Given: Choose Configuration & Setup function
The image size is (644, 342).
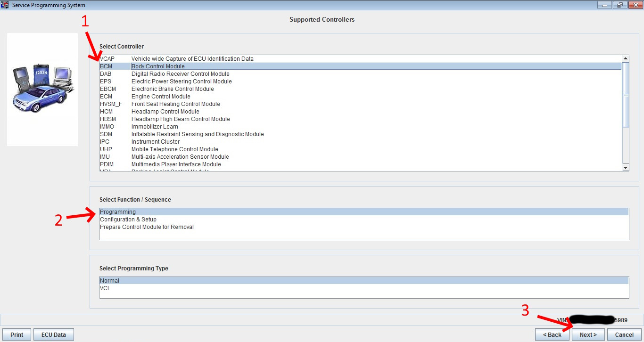Looking at the screenshot, I should coord(364,220).
